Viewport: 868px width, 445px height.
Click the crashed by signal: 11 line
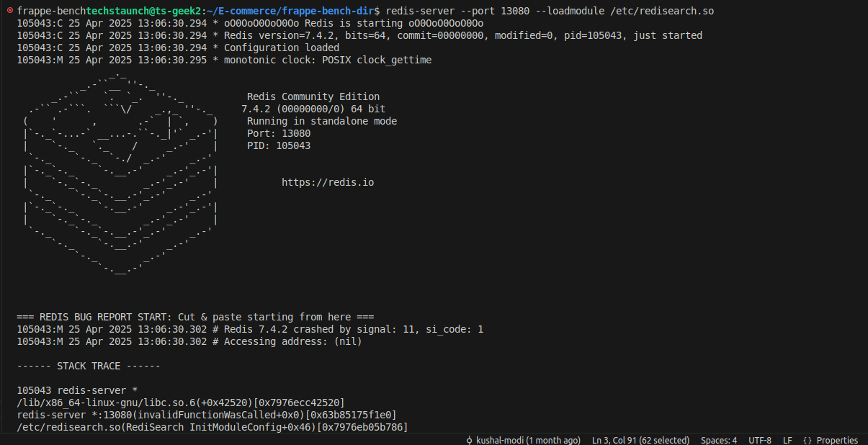[250, 329]
